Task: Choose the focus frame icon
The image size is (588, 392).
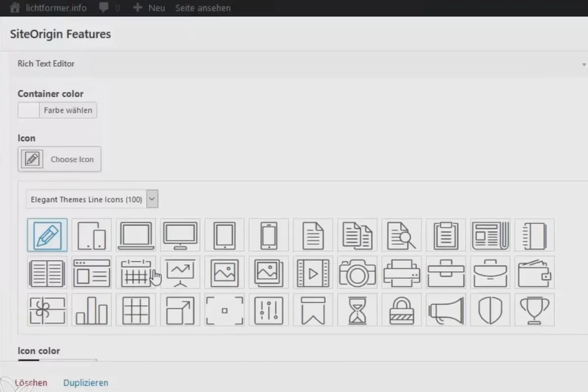Action: [x=224, y=310]
